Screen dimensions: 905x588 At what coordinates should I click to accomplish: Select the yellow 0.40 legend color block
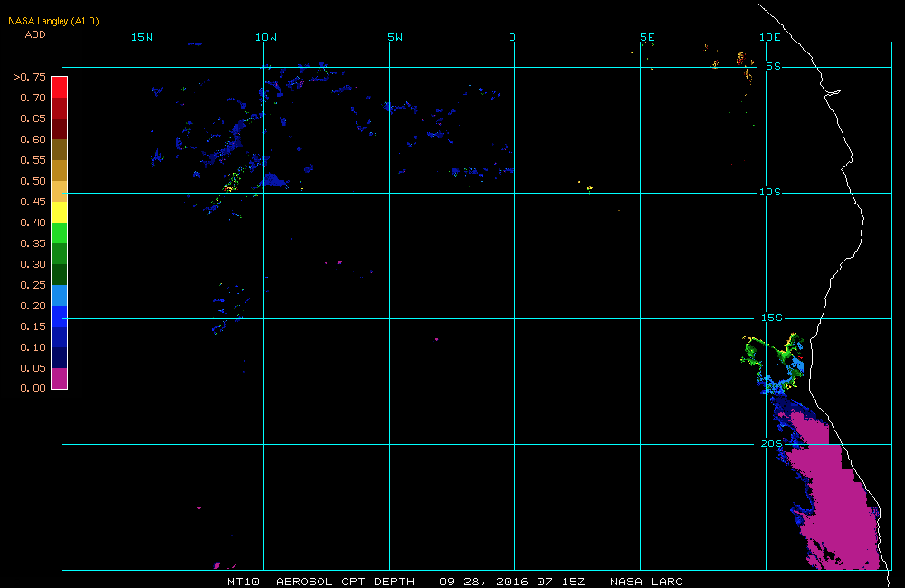coord(60,212)
